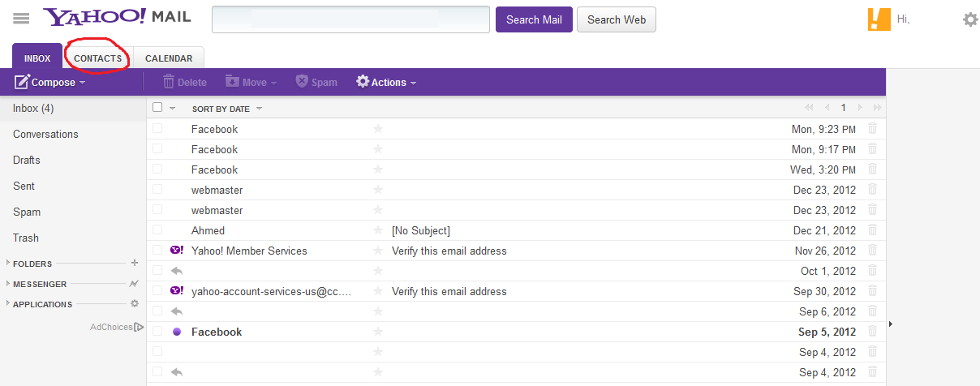Open dropdown arrow next to select-all checkbox
Viewport: 980px width, 386px height.
click(x=172, y=108)
